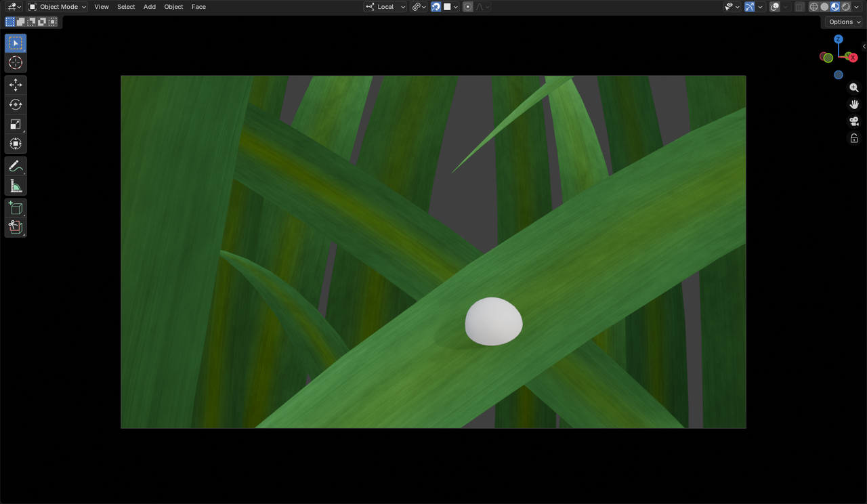Pick the Annotate tool
Image resolution: width=867 pixels, height=504 pixels.
(15, 166)
